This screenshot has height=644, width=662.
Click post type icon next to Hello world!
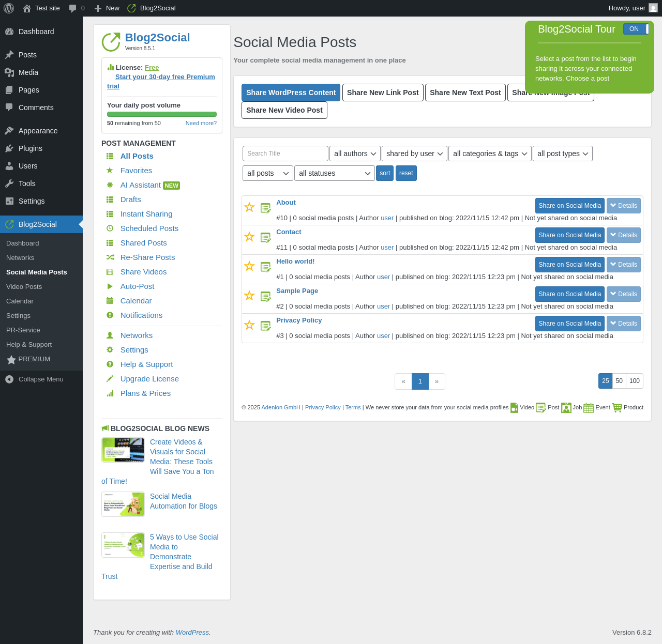point(266,267)
